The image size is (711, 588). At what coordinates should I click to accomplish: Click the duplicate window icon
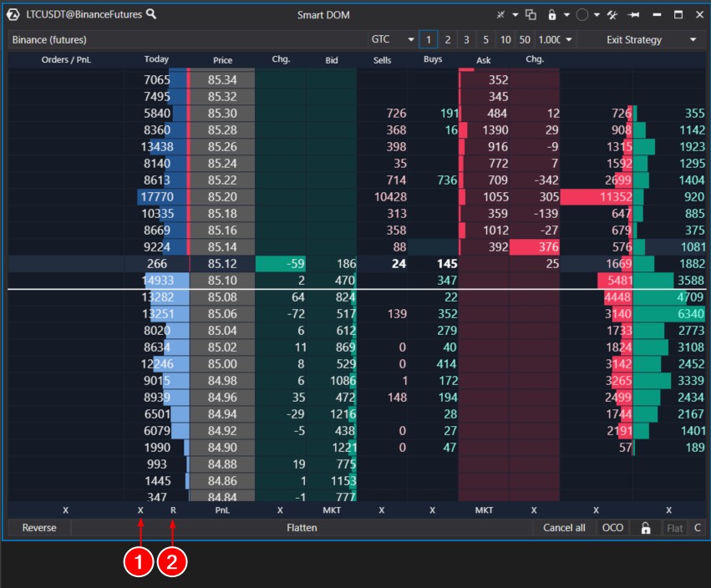click(x=531, y=15)
